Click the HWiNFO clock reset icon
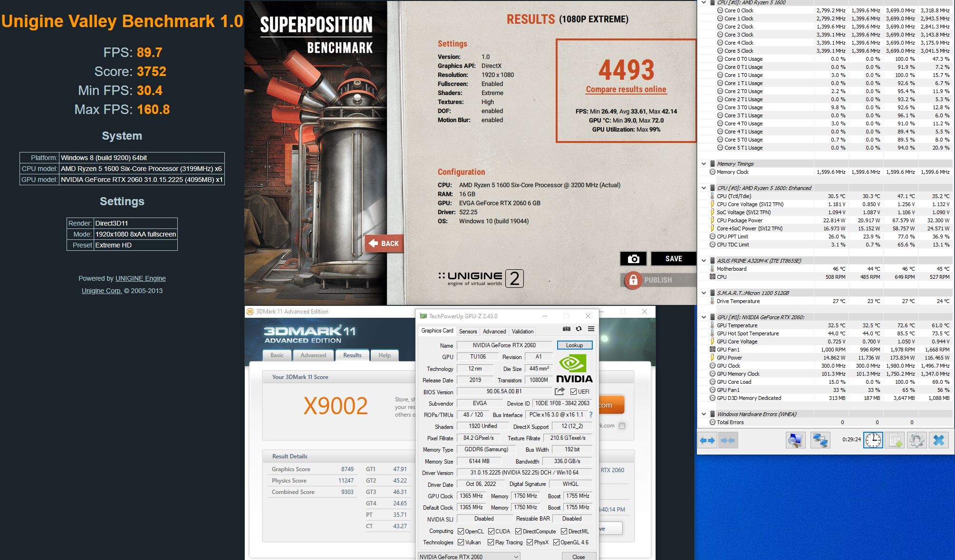955x560 pixels. (x=873, y=440)
